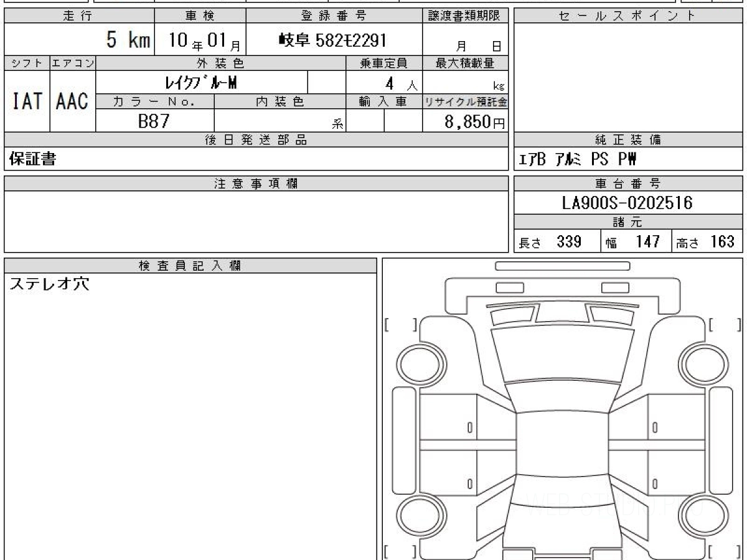The width and height of the screenshot is (747, 560).
Task: Click the 車台番号 header
Action: pyautogui.click(x=628, y=184)
